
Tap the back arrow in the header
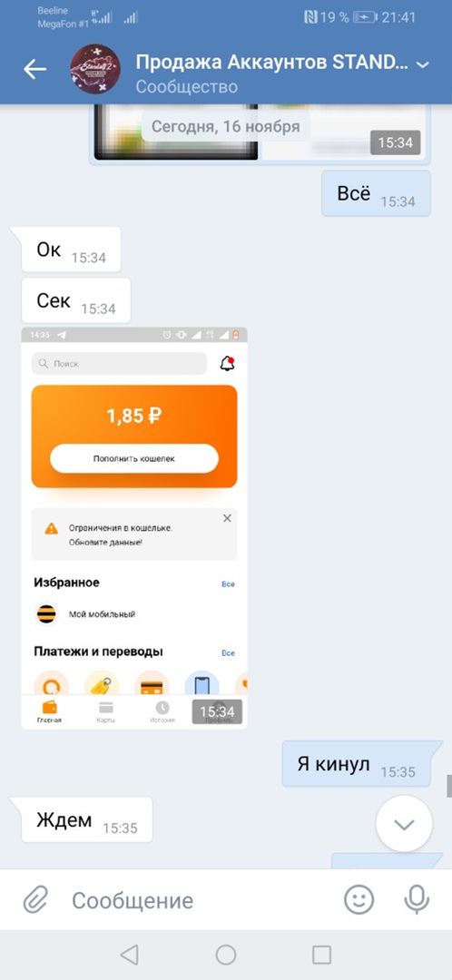[x=35, y=69]
